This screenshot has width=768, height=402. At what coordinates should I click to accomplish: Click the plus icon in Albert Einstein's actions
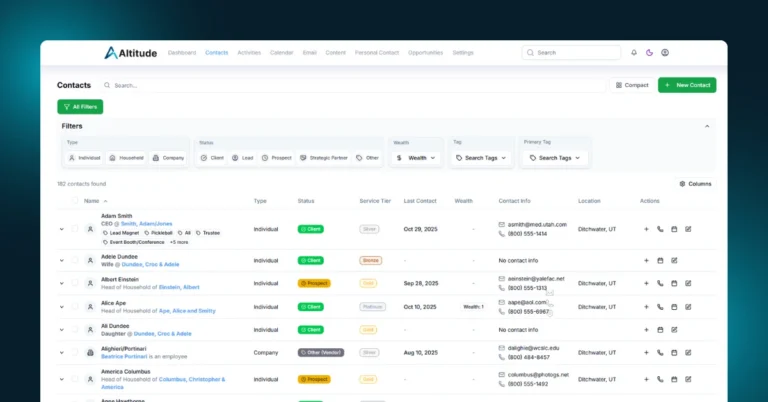coord(646,283)
